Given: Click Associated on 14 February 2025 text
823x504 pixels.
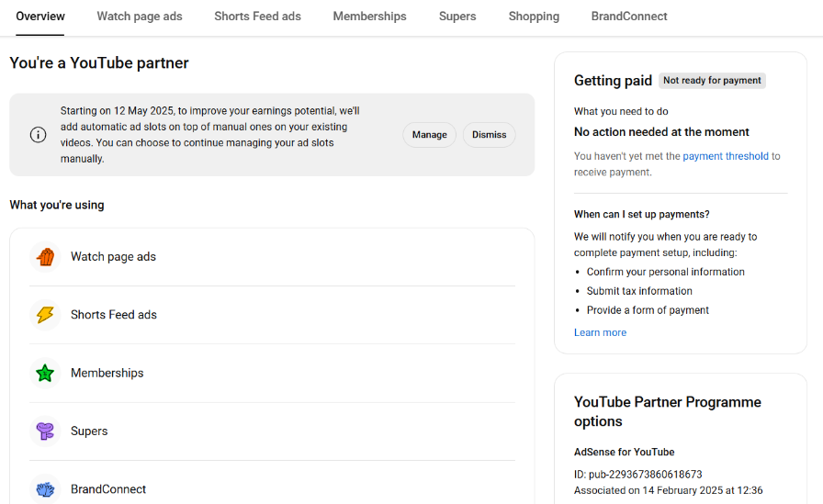Looking at the screenshot, I should click(668, 490).
